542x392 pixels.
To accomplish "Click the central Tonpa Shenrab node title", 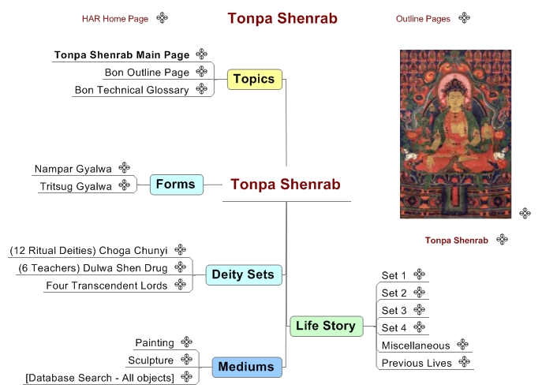I will point(286,185).
